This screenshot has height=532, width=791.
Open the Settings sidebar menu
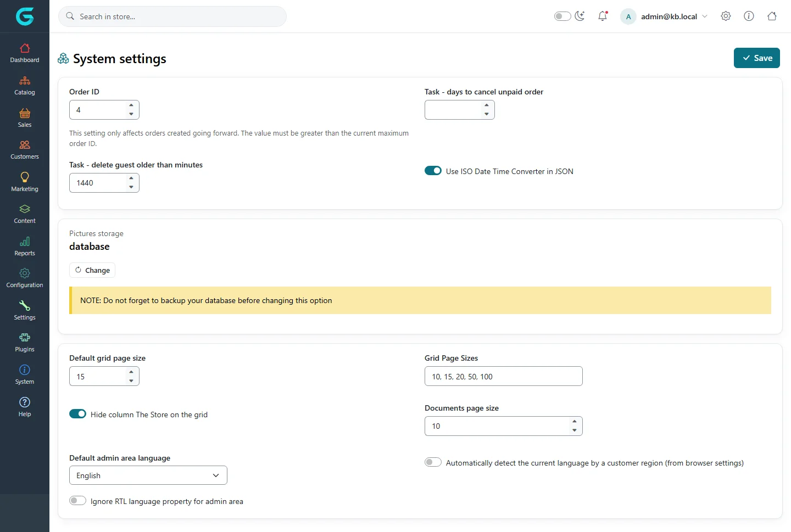pos(25,311)
